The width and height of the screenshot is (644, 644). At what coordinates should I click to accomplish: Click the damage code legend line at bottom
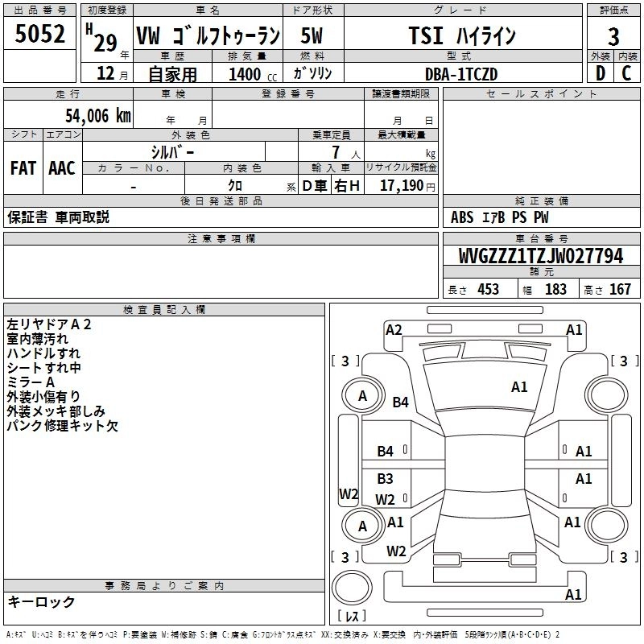click(x=283, y=634)
